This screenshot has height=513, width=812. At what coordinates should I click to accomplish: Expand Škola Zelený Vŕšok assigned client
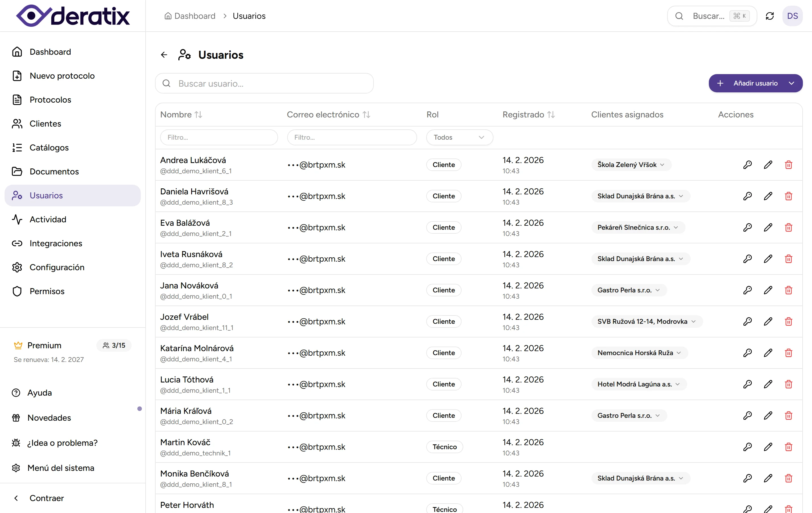631,165
